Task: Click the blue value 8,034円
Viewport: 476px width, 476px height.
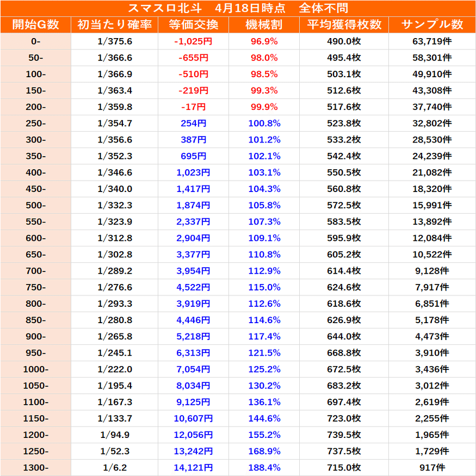Action: 193,386
